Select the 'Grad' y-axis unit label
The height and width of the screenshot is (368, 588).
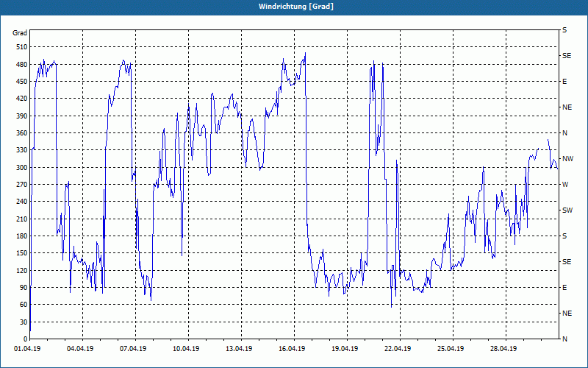pyautogui.click(x=20, y=33)
